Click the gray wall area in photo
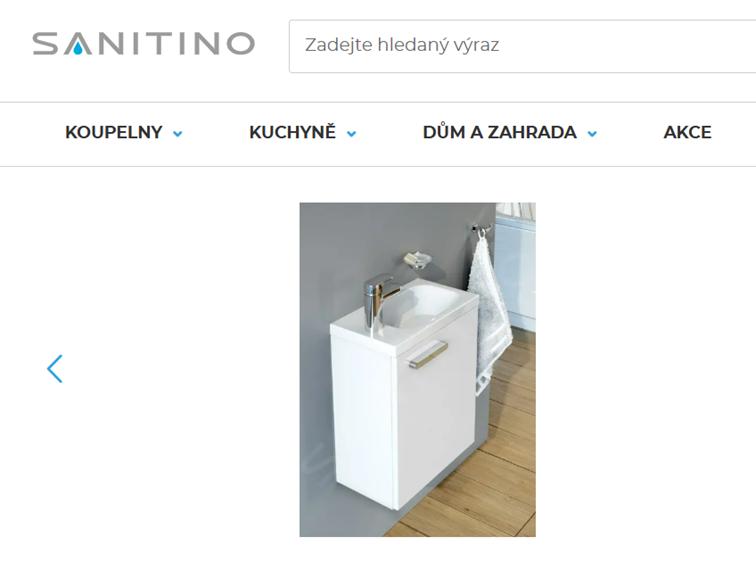The image size is (756, 579). [347, 251]
